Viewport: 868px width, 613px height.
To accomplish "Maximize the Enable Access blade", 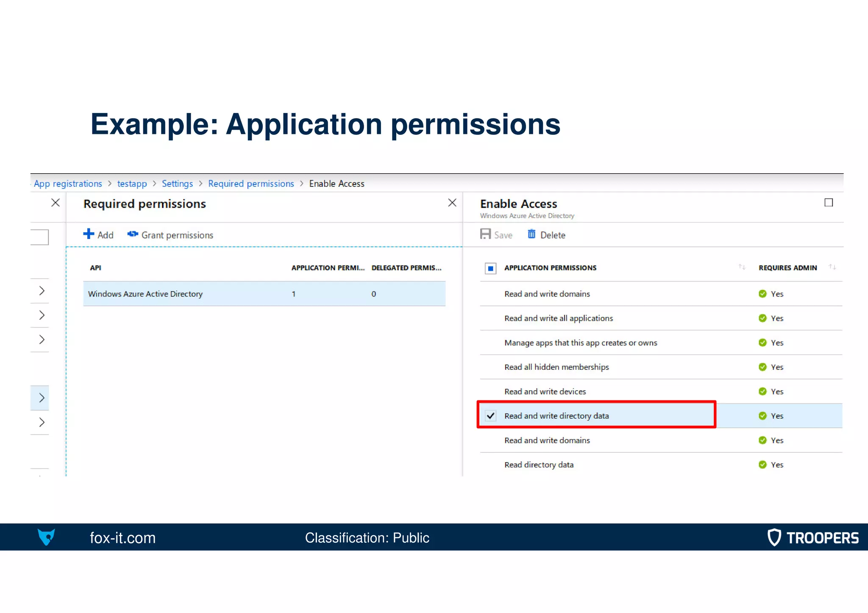I will click(x=829, y=203).
